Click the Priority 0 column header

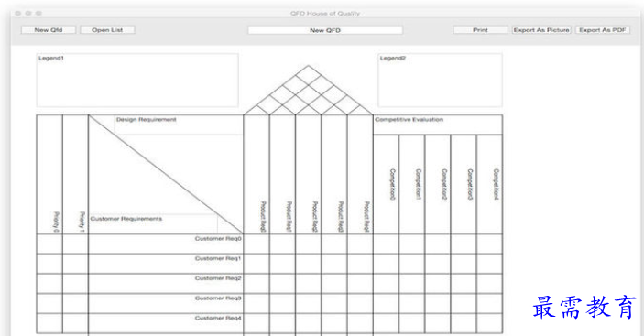(x=49, y=174)
